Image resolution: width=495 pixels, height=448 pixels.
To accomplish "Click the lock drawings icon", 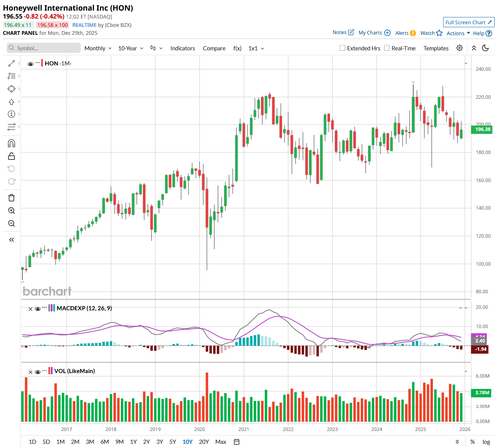I will [x=11, y=156].
